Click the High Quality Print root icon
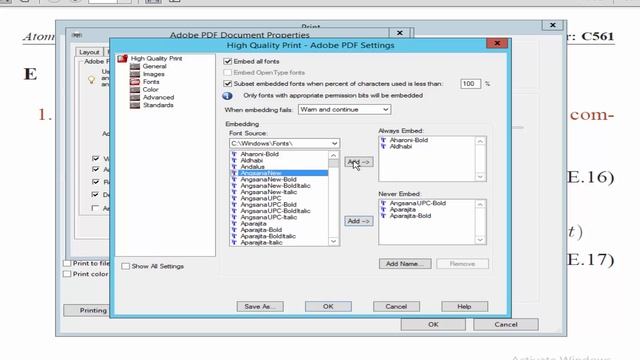This screenshot has width=640, height=360. (122, 59)
